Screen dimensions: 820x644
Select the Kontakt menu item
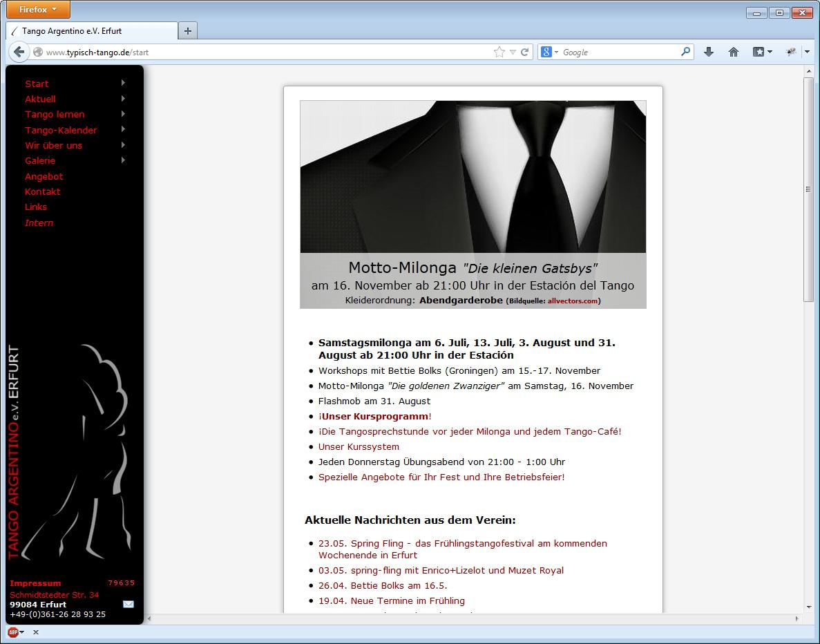[x=42, y=191]
